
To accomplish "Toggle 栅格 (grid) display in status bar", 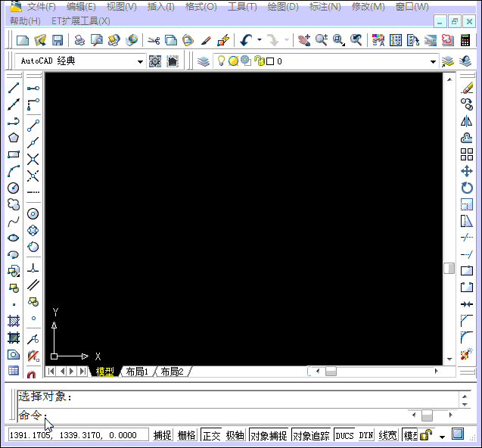I will pyautogui.click(x=187, y=435).
